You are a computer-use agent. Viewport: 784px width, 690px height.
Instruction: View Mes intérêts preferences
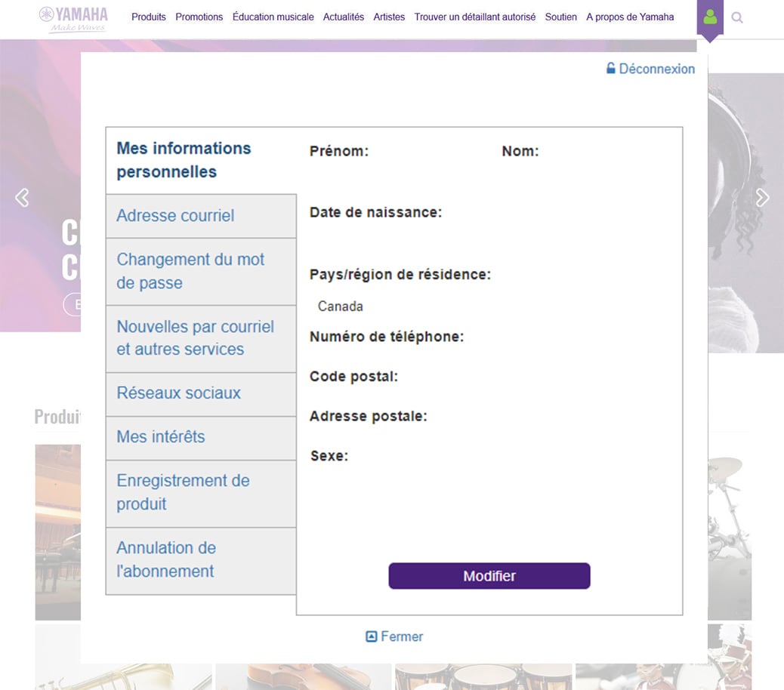[159, 437]
